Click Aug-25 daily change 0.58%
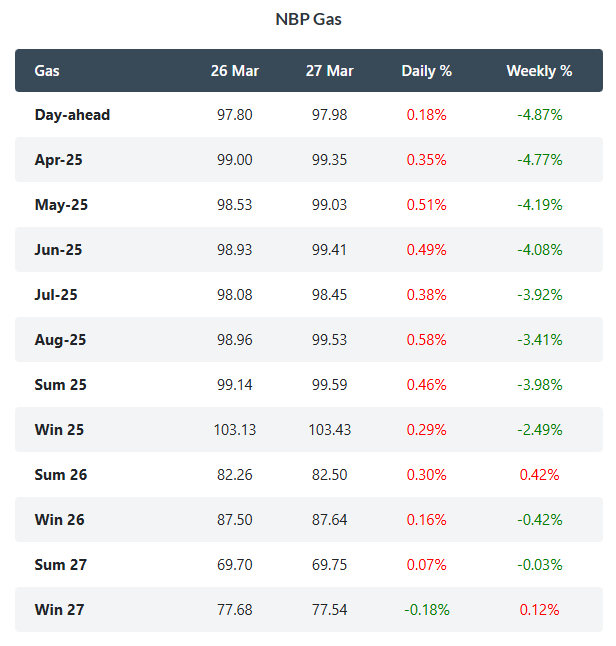The width and height of the screenshot is (616, 646). (426, 340)
